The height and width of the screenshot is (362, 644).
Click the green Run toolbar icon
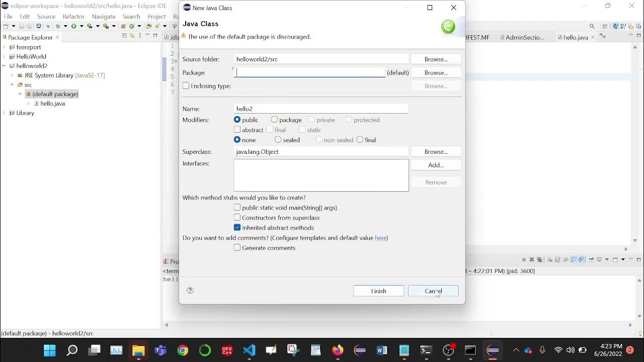pyautogui.click(x=73, y=26)
